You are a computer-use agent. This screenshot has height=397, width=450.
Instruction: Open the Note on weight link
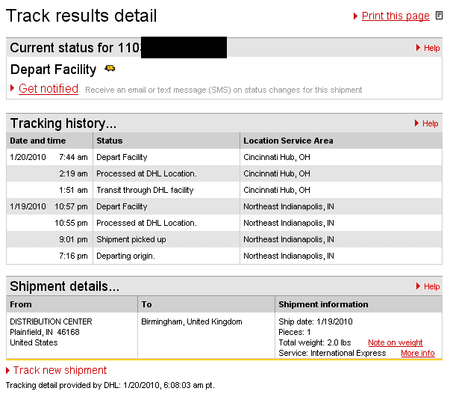[x=395, y=343]
